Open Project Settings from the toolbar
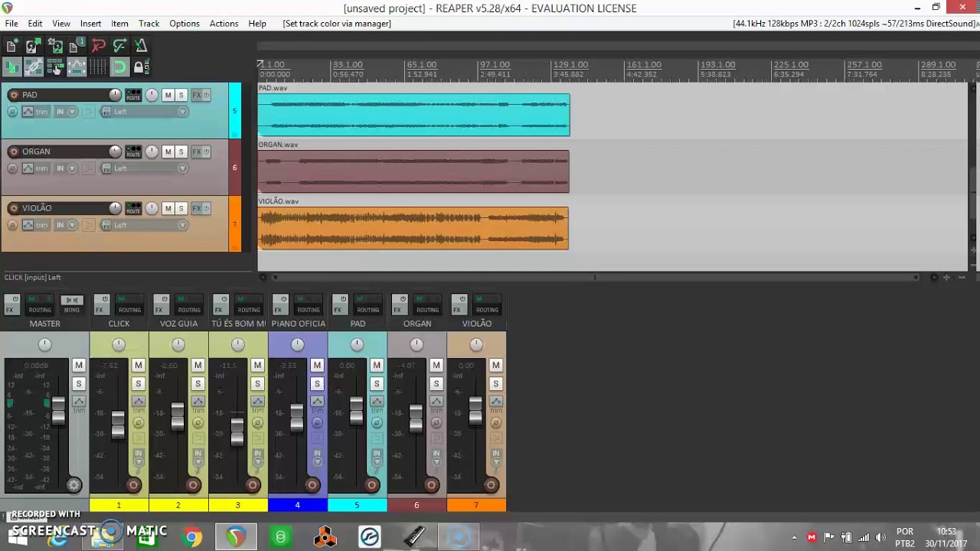980x551 pixels. click(x=76, y=47)
